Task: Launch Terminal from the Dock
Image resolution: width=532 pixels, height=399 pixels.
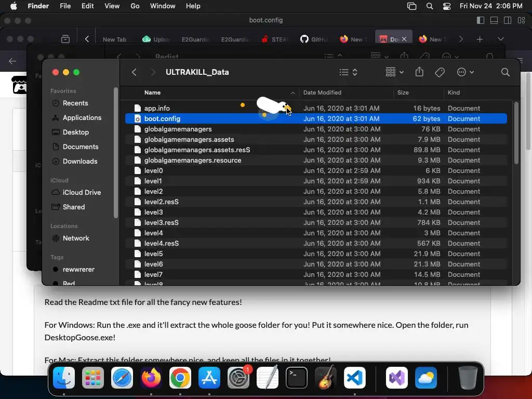Action: (x=297, y=378)
